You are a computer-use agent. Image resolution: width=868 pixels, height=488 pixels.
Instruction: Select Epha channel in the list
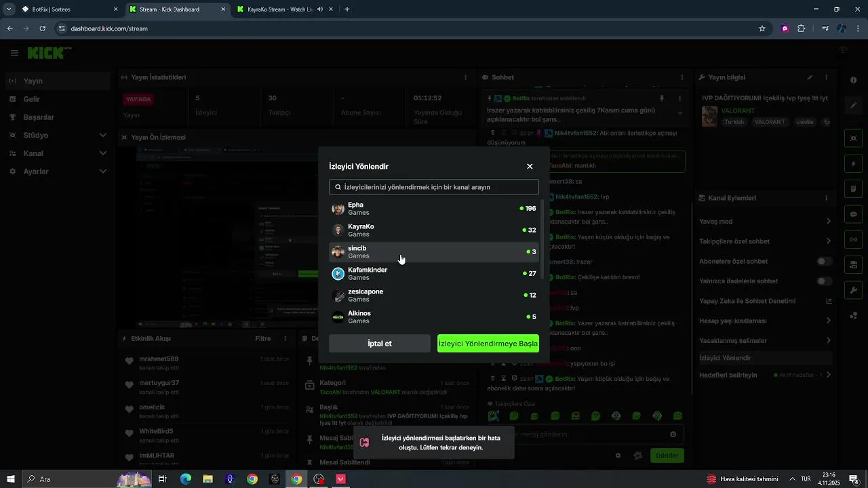coord(434,209)
